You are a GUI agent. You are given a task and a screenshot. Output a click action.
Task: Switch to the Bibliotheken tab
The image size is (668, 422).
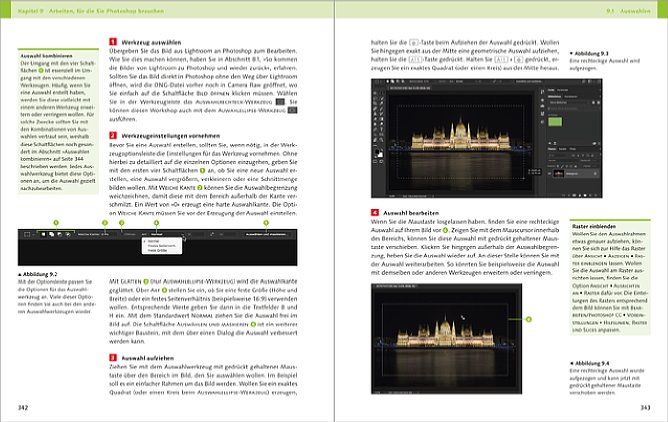point(555,97)
